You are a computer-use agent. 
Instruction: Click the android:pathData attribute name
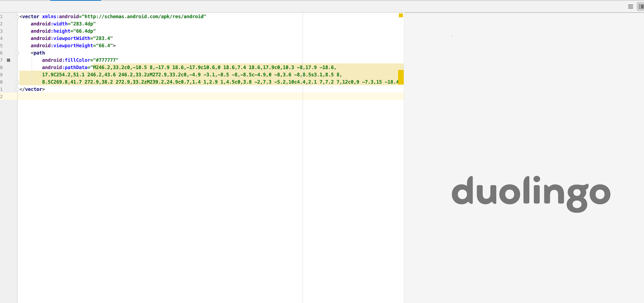[x=64, y=68]
